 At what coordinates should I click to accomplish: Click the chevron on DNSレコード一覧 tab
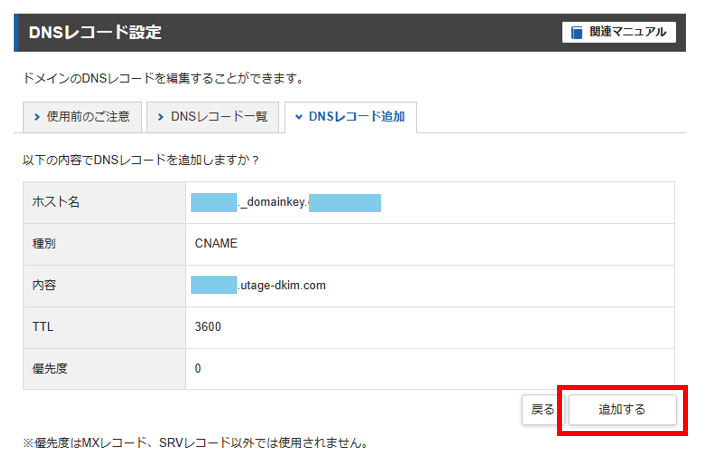[160, 117]
